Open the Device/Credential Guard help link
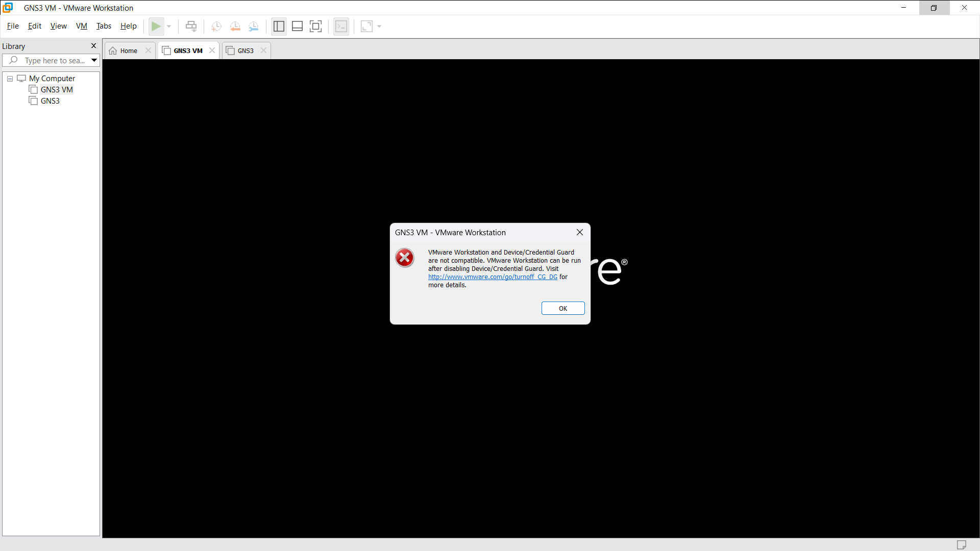Image resolution: width=980 pixels, height=551 pixels. click(492, 277)
